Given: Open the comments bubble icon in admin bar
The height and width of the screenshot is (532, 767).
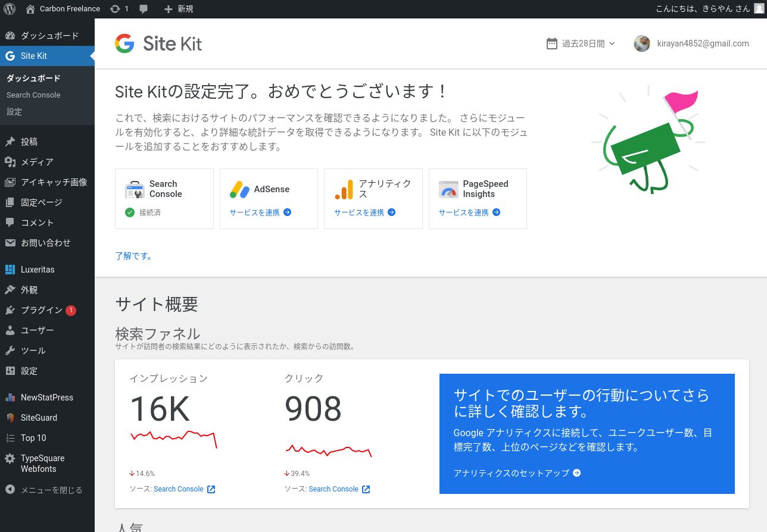Looking at the screenshot, I should 144,9.
